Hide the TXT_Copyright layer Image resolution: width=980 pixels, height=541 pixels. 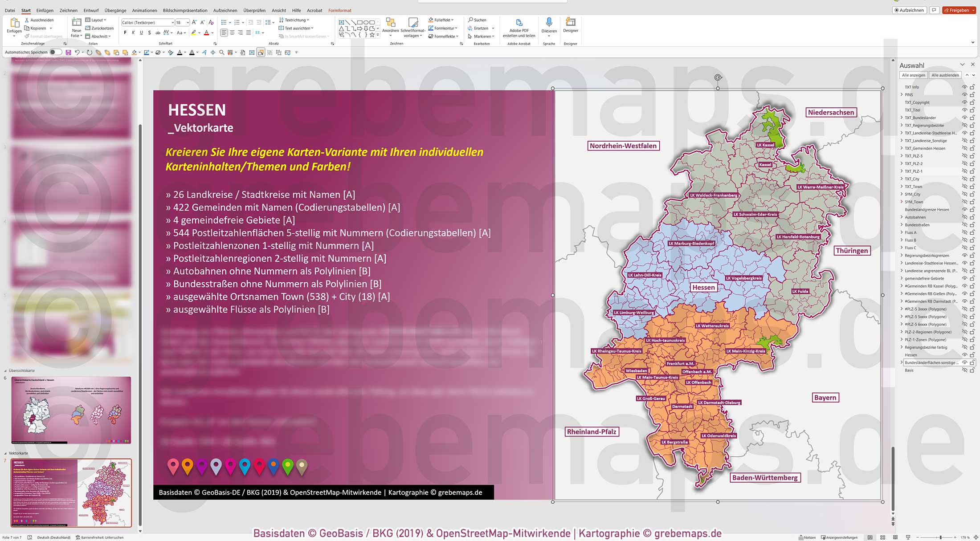coord(965,102)
